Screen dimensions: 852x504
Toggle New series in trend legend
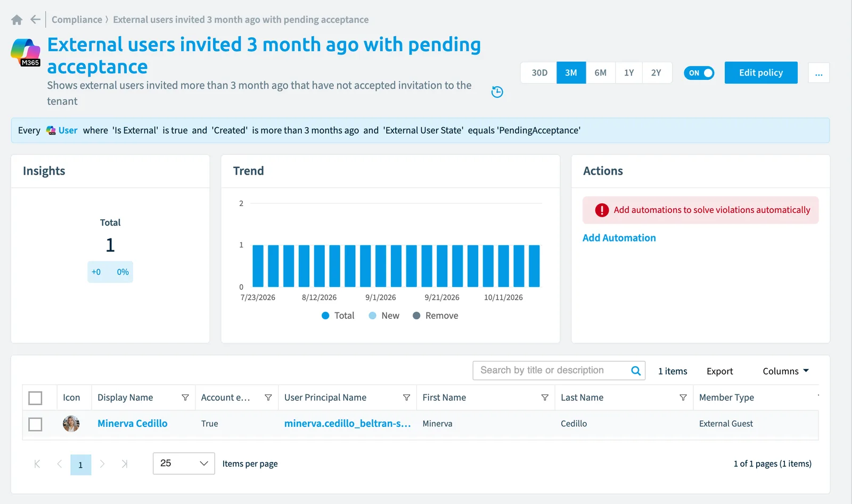(384, 316)
